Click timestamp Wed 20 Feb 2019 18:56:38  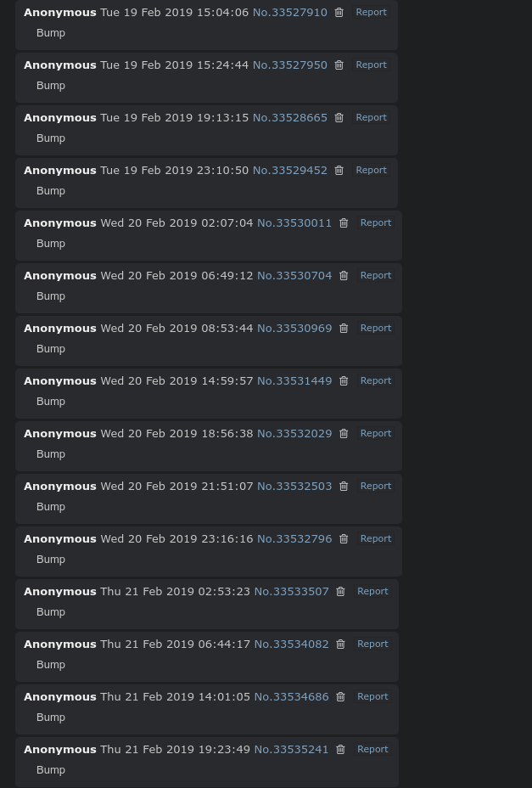click(x=176, y=434)
